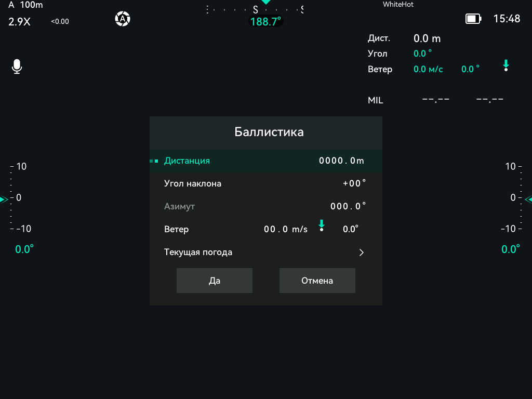The height and width of the screenshot is (399, 532).
Task: Click the WhiteHot palette label
Action: tap(398, 4)
